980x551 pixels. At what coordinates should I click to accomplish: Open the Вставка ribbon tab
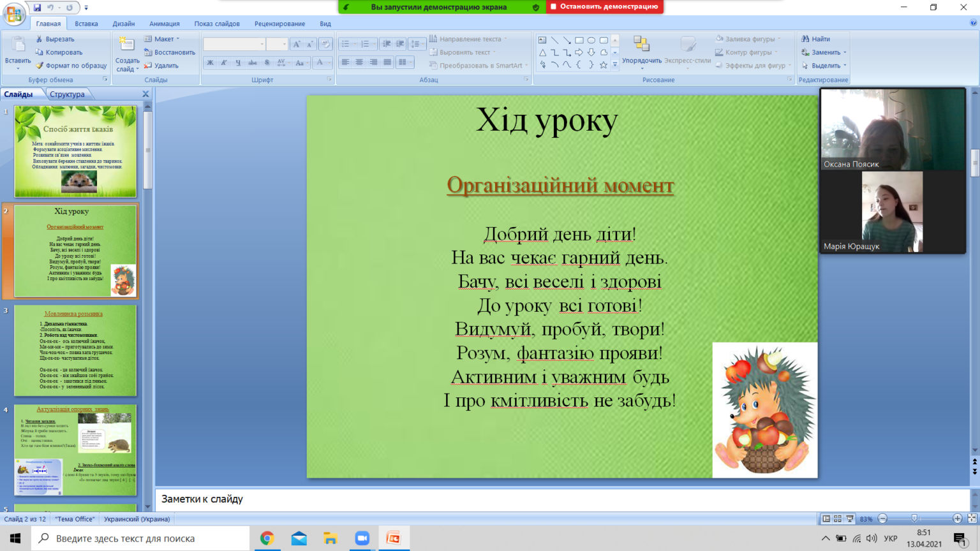[86, 24]
